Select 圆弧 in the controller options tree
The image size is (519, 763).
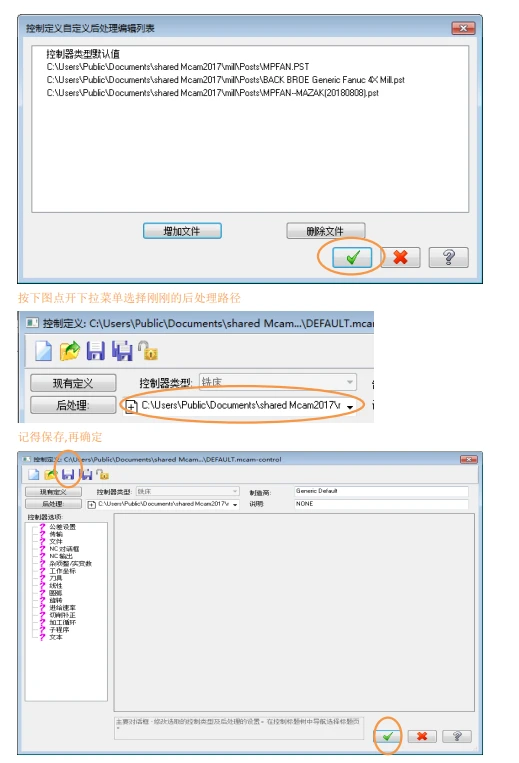click(56, 593)
